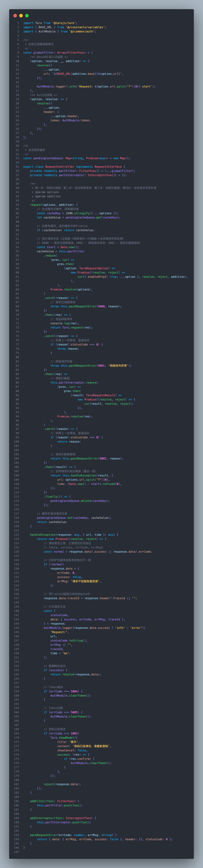This screenshot has height=868, width=203.
Task: Click "if (cacheValue) return cacheValue;"
Action: tap(66, 230)
